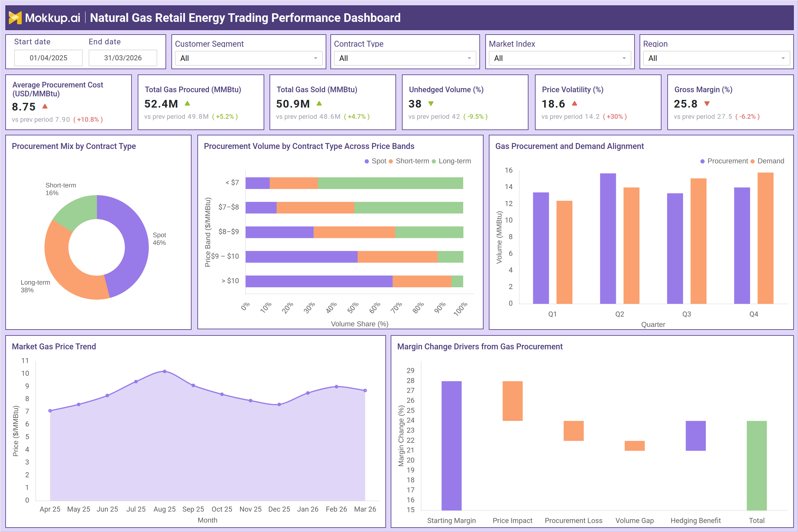798x532 pixels.
Task: Click Margin Change Drivers from Gas Procurement title
Action: tap(480, 346)
